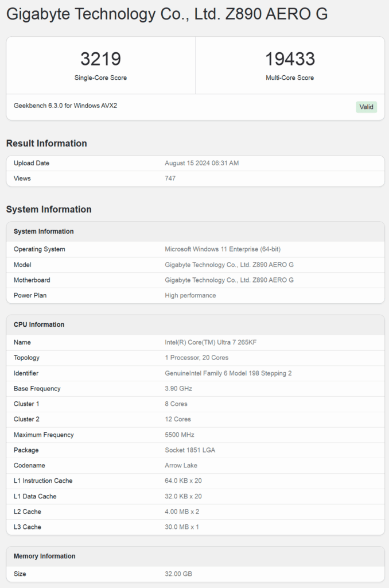Click the CPU name Intel Core Ultra 7 265KF
The width and height of the screenshot is (389, 588).
pyautogui.click(x=211, y=342)
